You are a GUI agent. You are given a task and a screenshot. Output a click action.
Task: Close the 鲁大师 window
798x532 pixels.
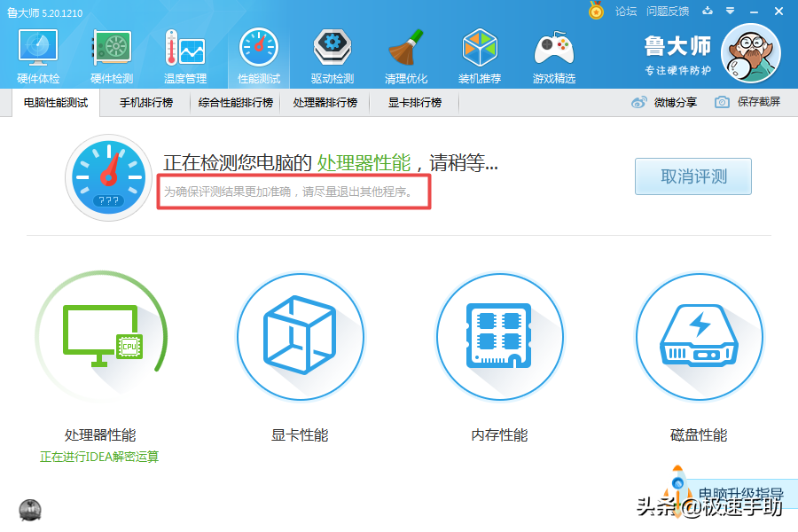click(x=778, y=12)
